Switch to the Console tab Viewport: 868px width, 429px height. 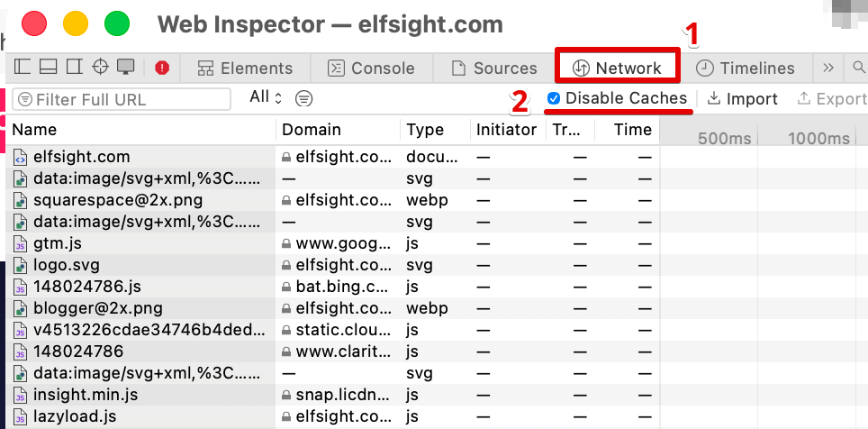click(372, 68)
